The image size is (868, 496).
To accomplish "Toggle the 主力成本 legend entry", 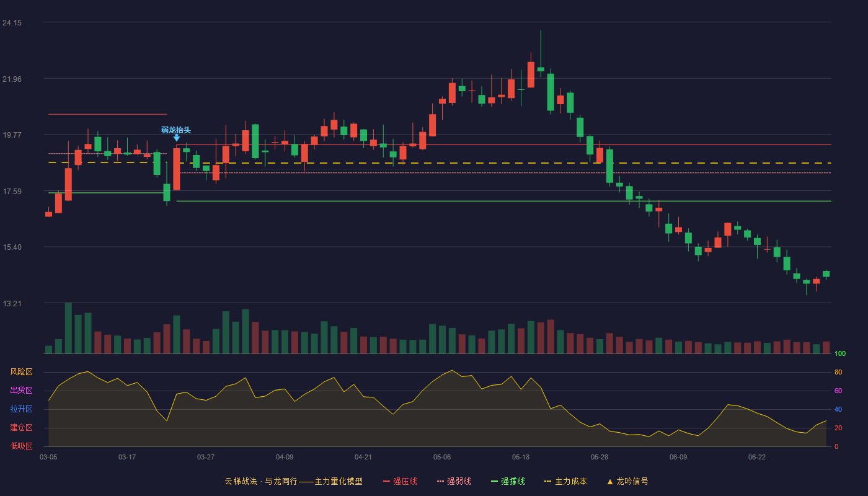I will 566,481.
